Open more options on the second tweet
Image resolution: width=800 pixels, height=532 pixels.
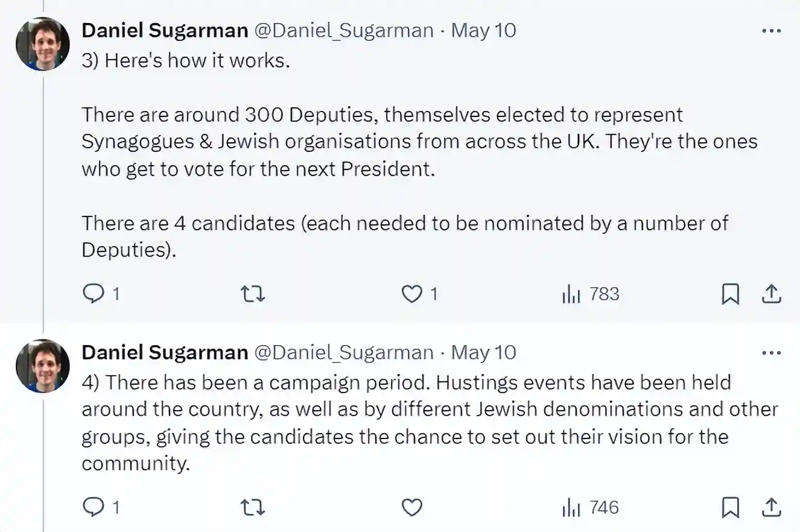click(771, 352)
